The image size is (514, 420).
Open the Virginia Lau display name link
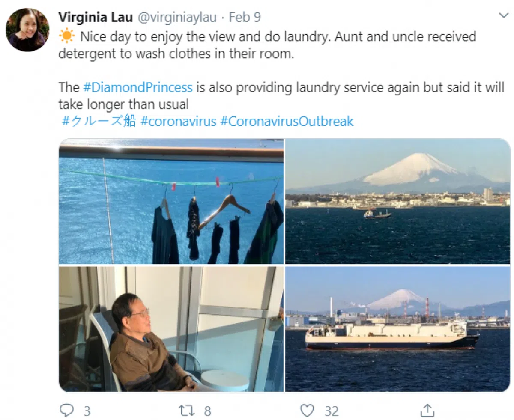coord(96,17)
